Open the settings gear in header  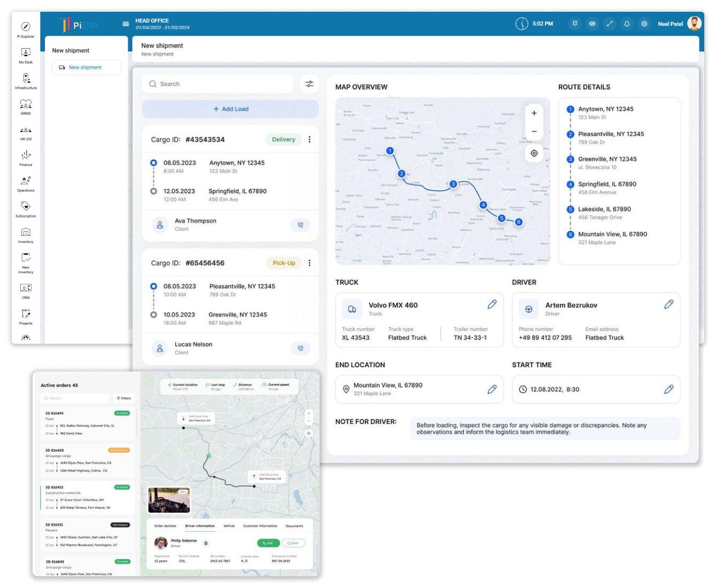[644, 24]
